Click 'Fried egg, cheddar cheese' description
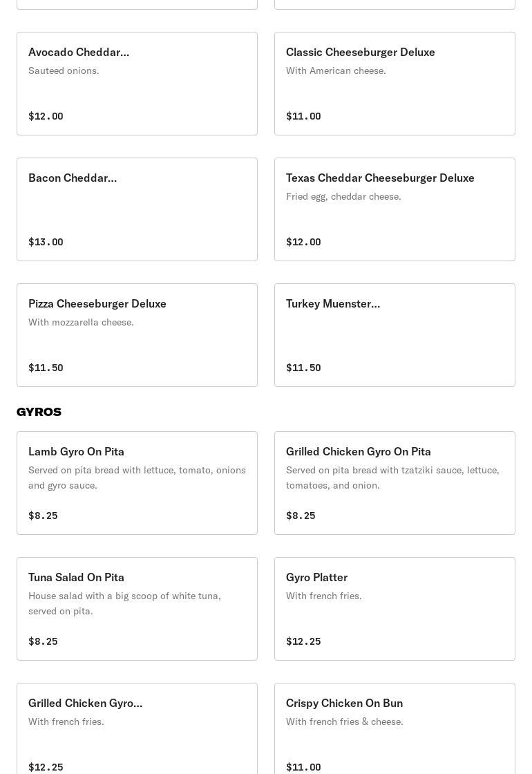This screenshot has width=532, height=774. pos(343,196)
